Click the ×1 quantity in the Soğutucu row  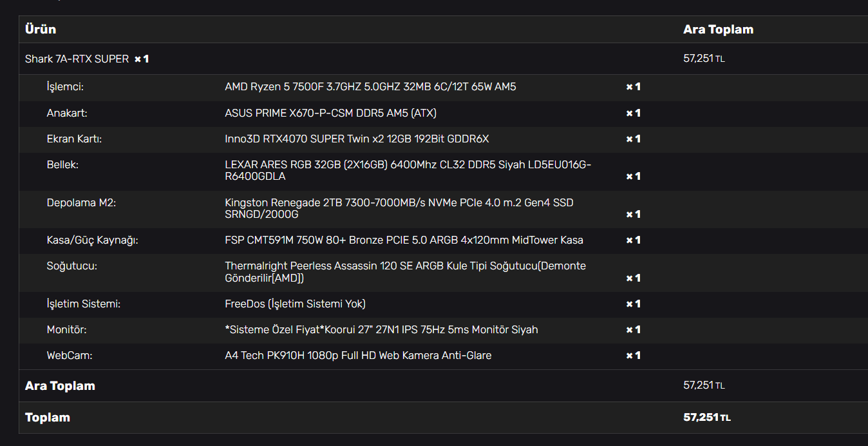[x=633, y=278]
